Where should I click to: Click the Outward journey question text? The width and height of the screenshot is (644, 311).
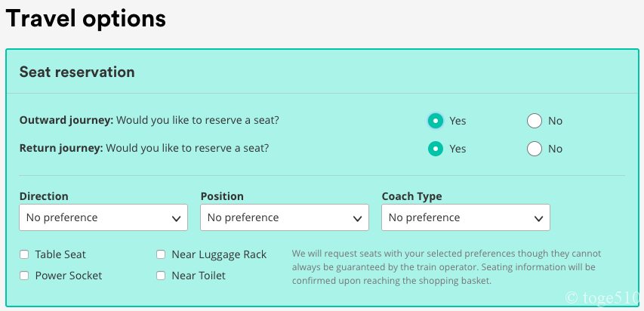[x=154, y=120]
